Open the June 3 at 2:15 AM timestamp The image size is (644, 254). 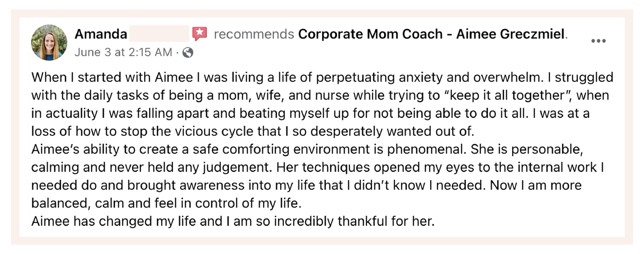(x=123, y=53)
